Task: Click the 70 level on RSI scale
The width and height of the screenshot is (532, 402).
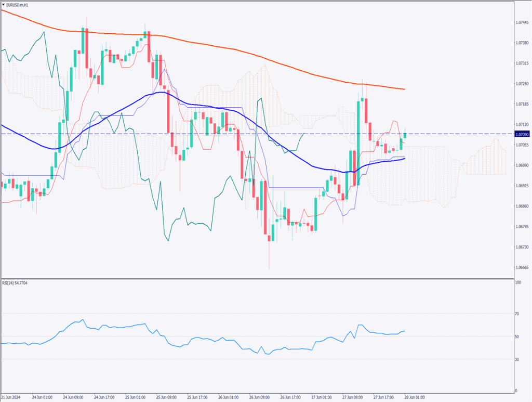Action: point(517,314)
